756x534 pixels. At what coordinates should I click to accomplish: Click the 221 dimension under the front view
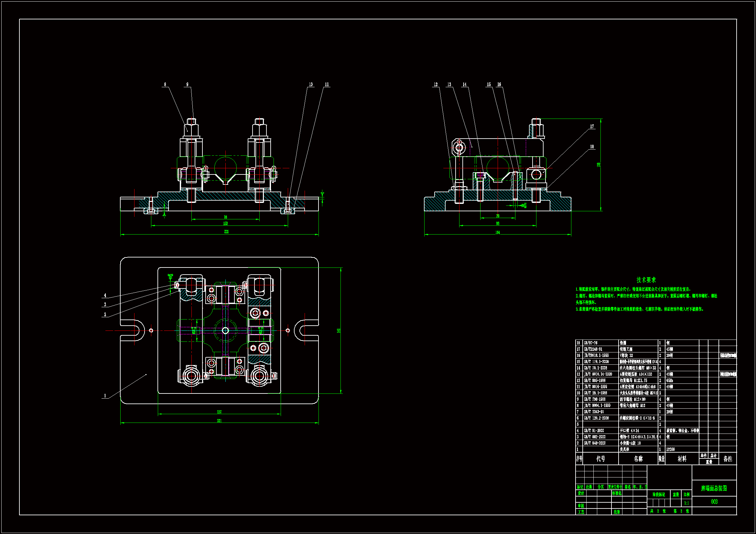click(x=226, y=232)
